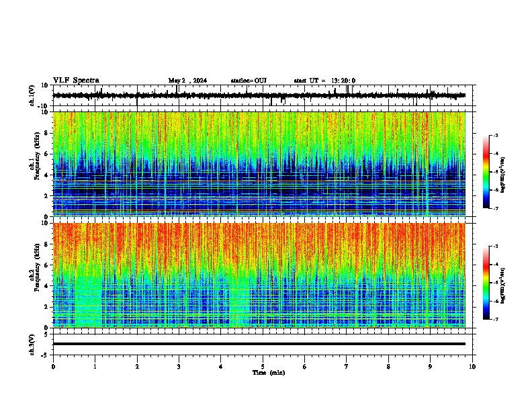
Task: Click the time axis tick label "0"
Action: [x=53, y=367]
